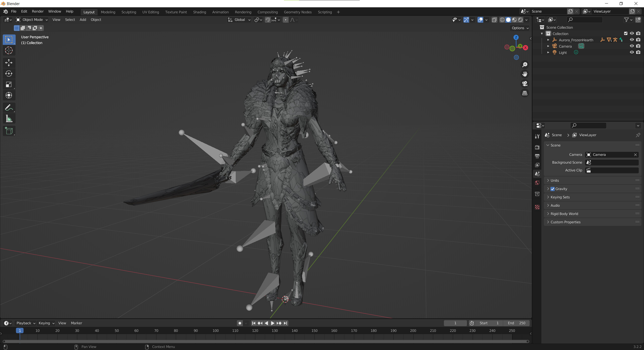Activate the Measure tool
The image size is (644, 350).
(9, 118)
